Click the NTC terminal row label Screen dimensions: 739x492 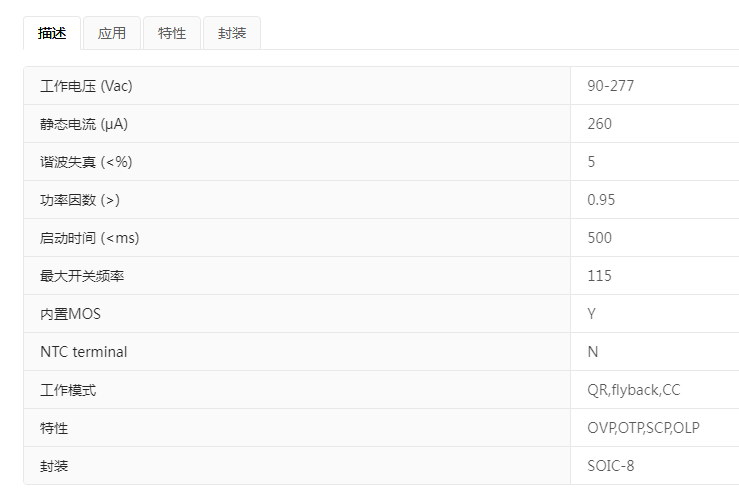pyautogui.click(x=83, y=352)
